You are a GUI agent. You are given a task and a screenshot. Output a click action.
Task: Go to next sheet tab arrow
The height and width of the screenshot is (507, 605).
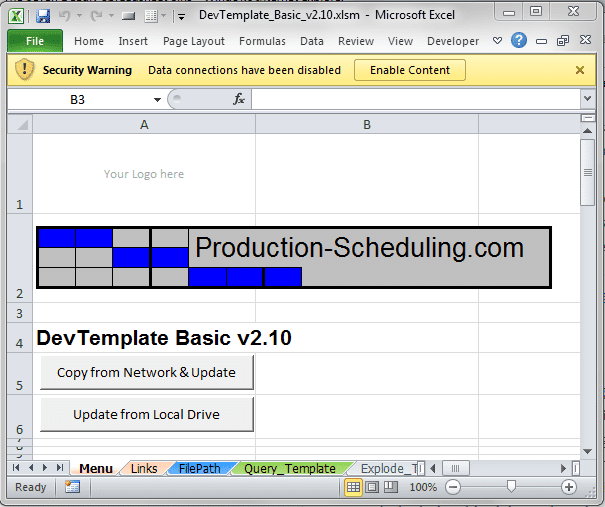(x=45, y=468)
